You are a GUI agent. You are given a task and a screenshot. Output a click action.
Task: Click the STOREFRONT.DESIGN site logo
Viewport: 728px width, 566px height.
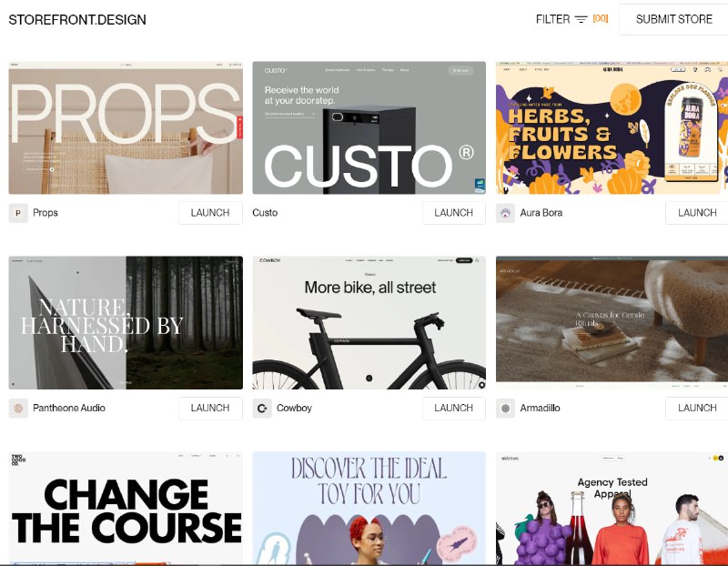point(77,19)
